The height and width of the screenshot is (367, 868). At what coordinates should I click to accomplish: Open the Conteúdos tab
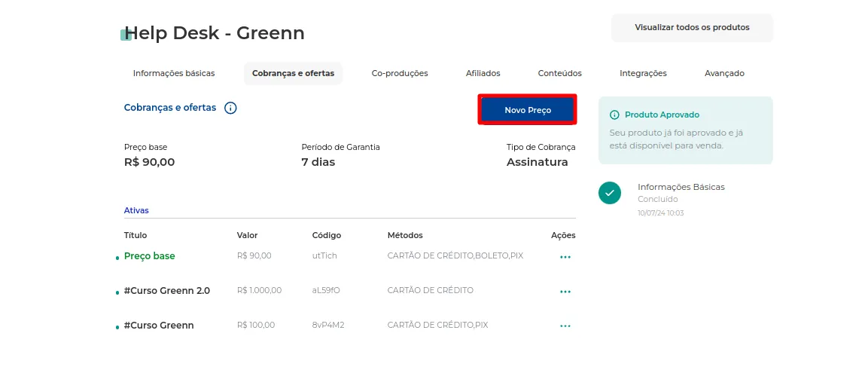tap(559, 73)
